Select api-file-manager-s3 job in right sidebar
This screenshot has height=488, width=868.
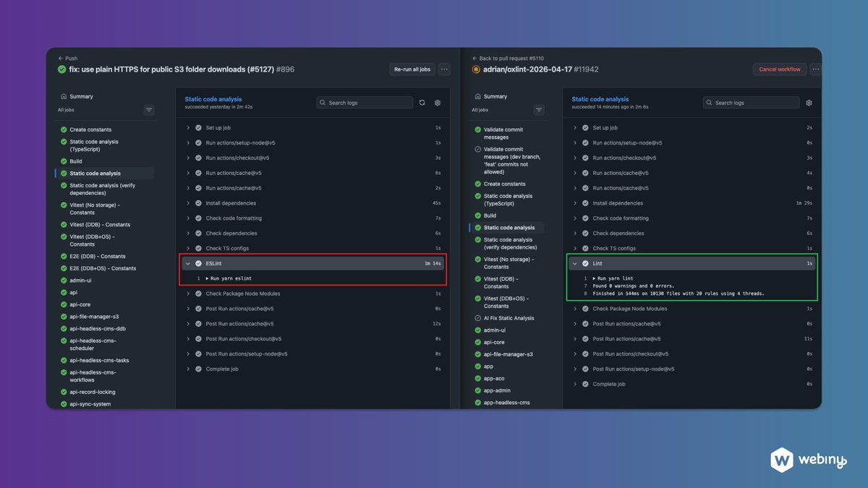[x=508, y=354]
